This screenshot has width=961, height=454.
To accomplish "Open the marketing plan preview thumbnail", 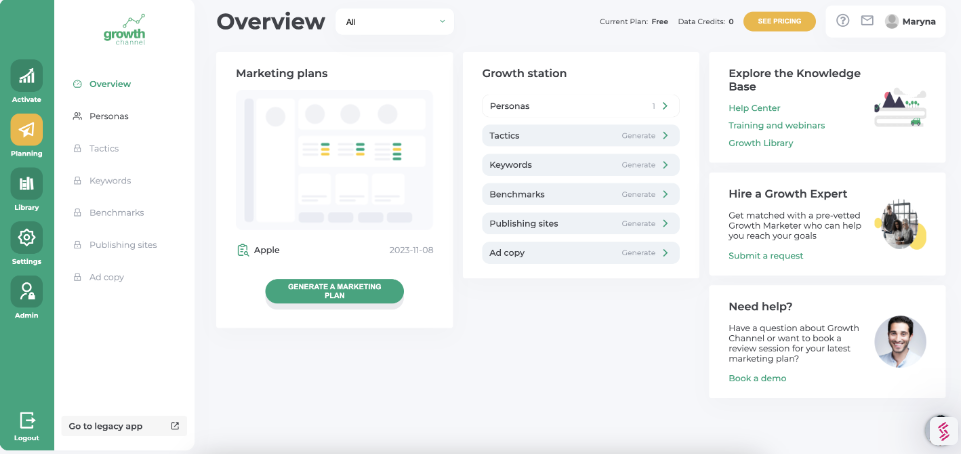I will coord(335,160).
